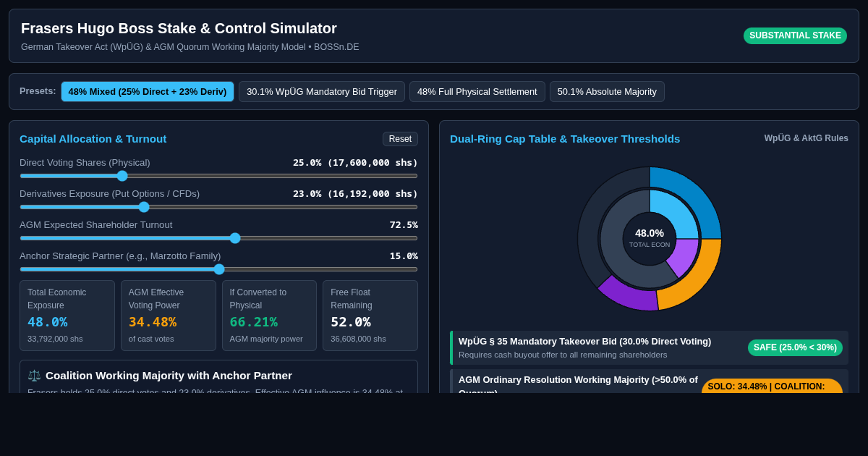Click the Coalition Working Majority with Anchor Partner heading
The image size is (868, 456).
[x=169, y=376]
